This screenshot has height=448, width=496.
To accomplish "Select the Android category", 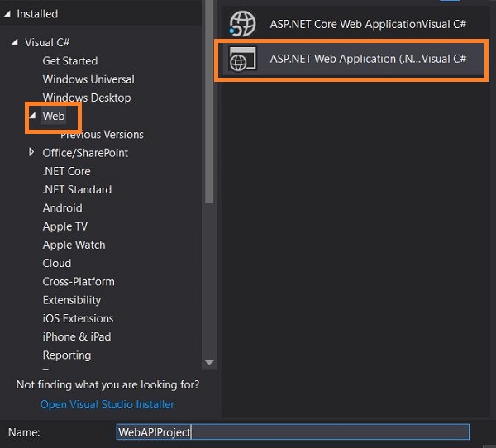I will coord(63,207).
